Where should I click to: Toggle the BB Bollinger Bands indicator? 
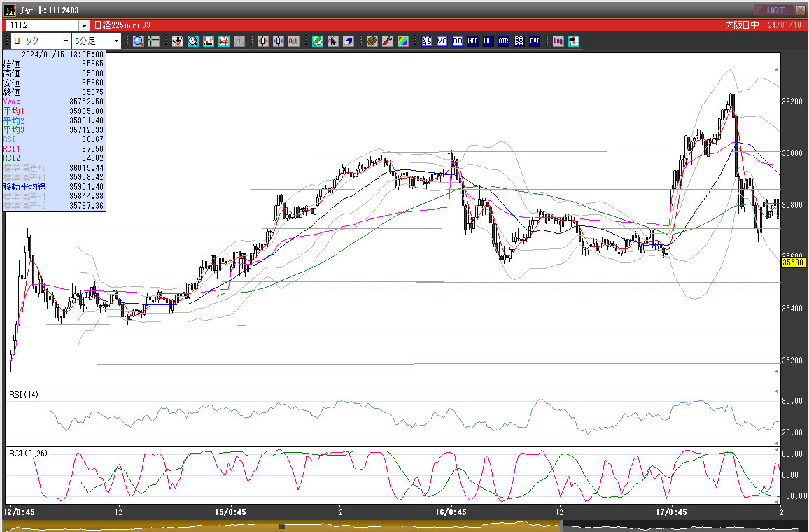point(458,41)
